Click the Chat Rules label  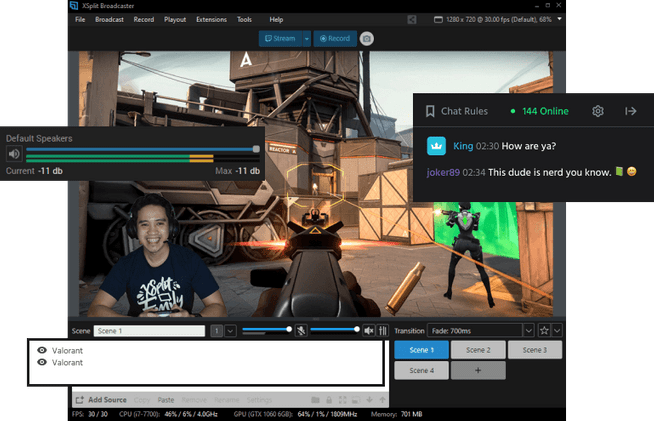point(464,111)
